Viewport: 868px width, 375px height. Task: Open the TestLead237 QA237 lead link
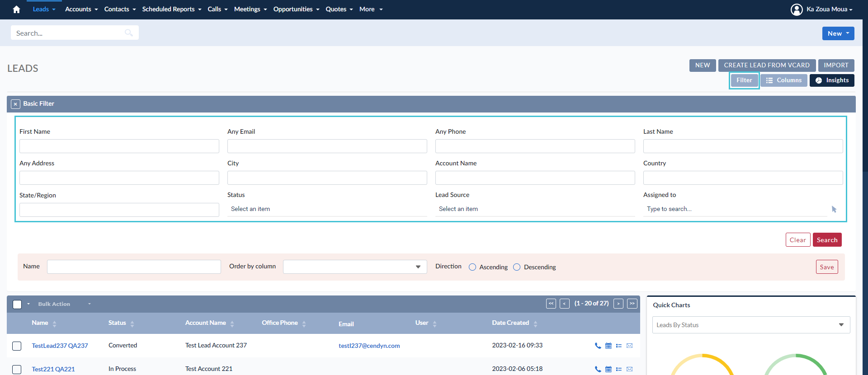point(60,346)
